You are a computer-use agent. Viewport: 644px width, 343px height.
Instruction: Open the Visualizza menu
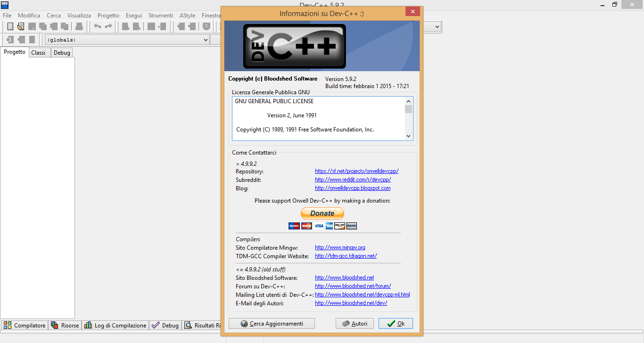tap(79, 16)
